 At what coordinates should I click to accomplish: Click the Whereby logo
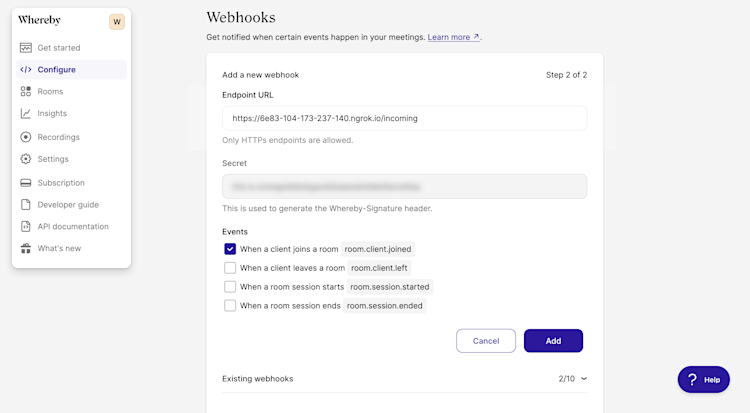[x=39, y=20]
